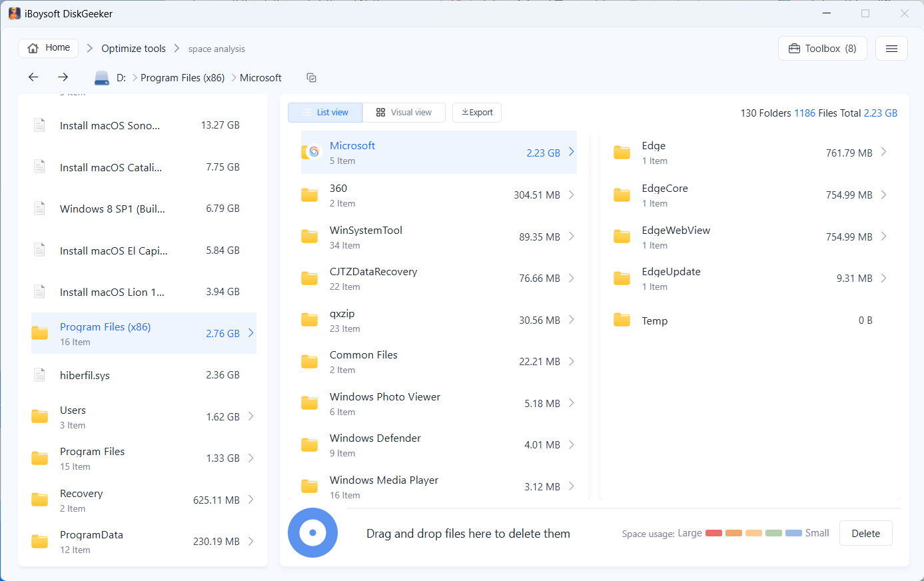This screenshot has height=581, width=924.
Task: Click the blue disc delete drop target
Action: 312,533
